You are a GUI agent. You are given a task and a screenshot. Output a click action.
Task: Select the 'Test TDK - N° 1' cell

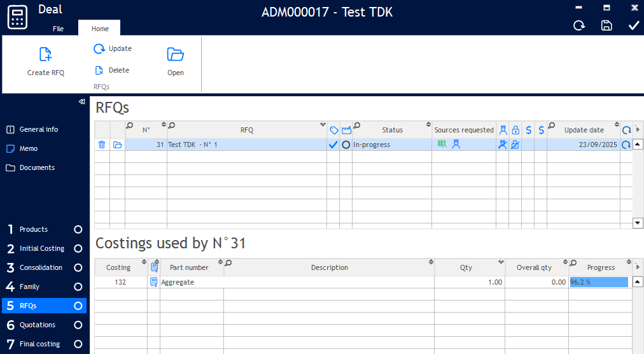[247, 145]
